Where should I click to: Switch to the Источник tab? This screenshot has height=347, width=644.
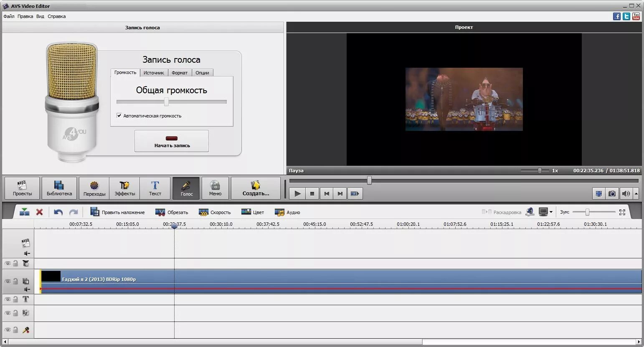[x=154, y=73]
